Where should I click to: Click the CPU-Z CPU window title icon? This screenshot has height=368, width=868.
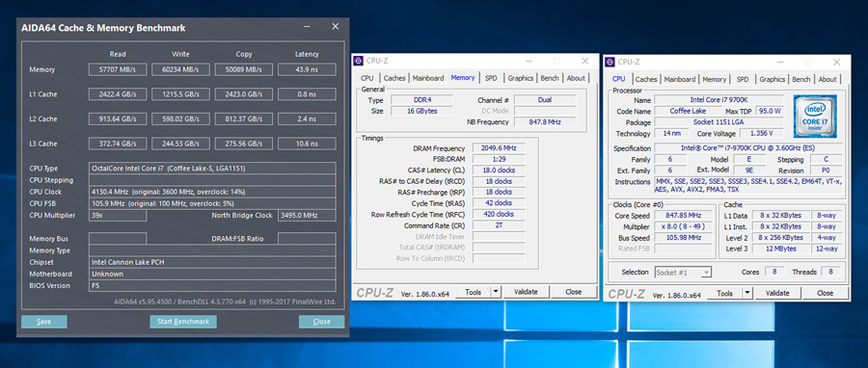click(x=610, y=62)
